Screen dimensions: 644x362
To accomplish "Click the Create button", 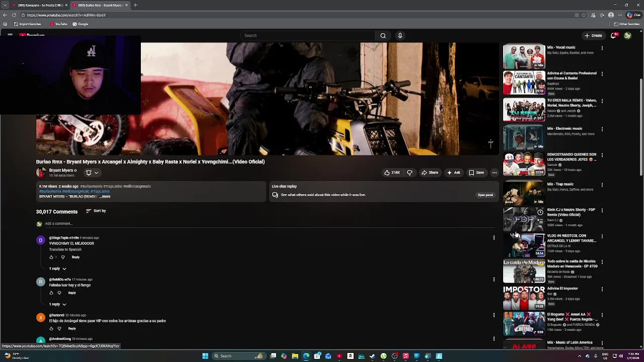I will (593, 36).
